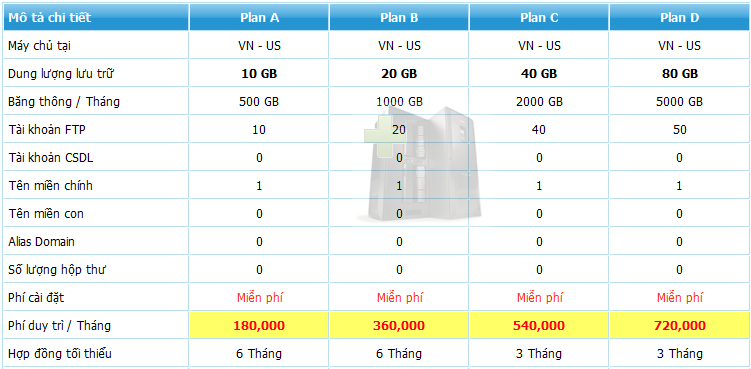Click Plan A's Miễn phí setup fee

coord(259,298)
